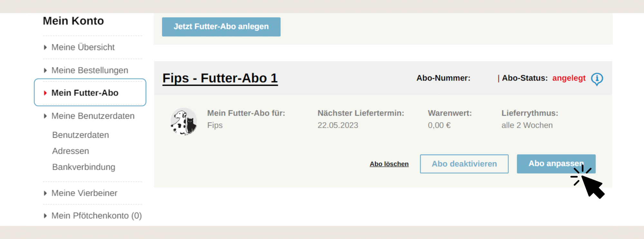
Task: Open the Benutzerdaten sub-item
Action: (80, 135)
